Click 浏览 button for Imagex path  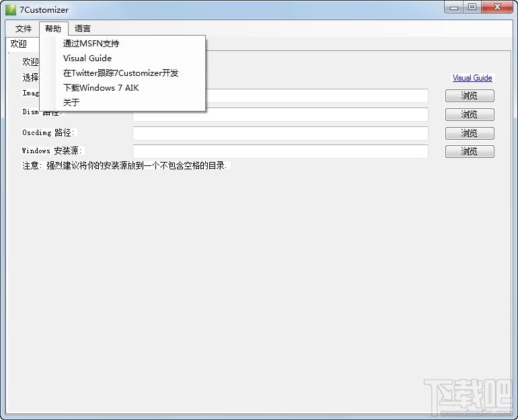coord(470,95)
